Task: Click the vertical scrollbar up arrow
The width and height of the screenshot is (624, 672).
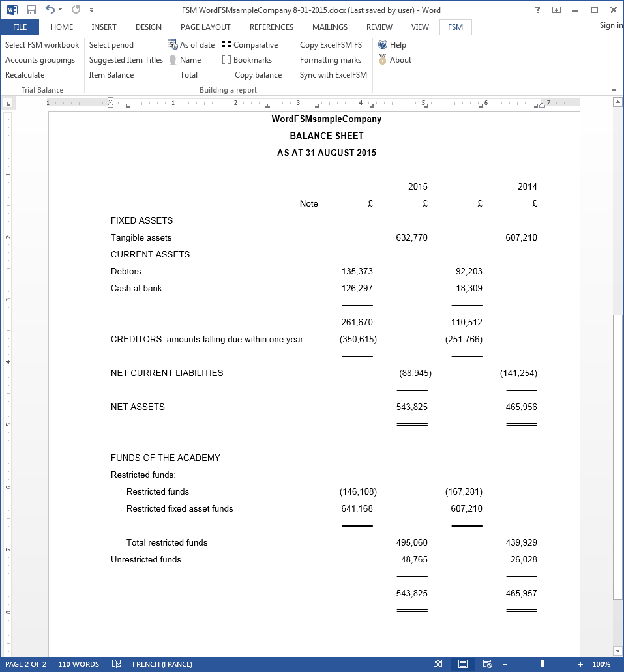Action: point(617,102)
